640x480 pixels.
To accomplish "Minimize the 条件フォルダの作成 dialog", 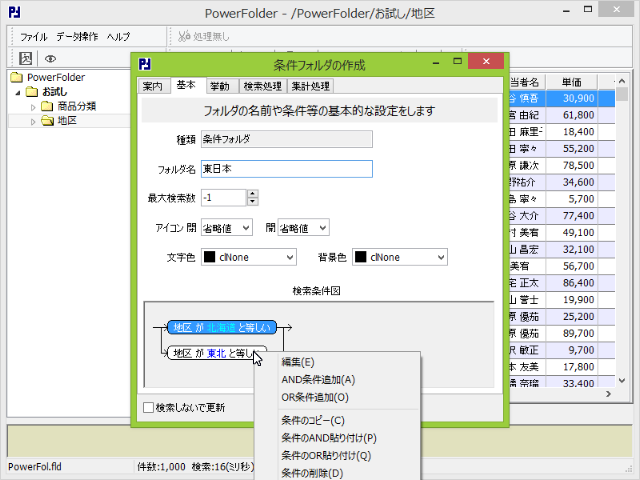I will click(436, 62).
